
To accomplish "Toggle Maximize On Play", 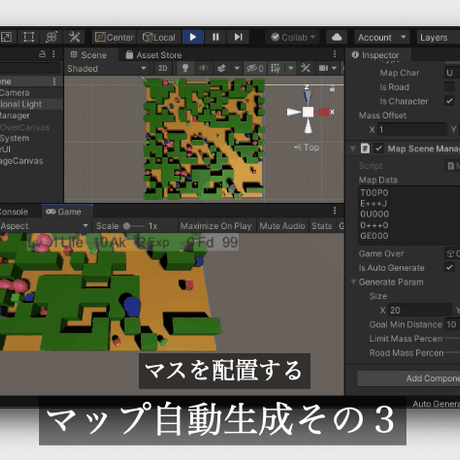I will [x=216, y=226].
